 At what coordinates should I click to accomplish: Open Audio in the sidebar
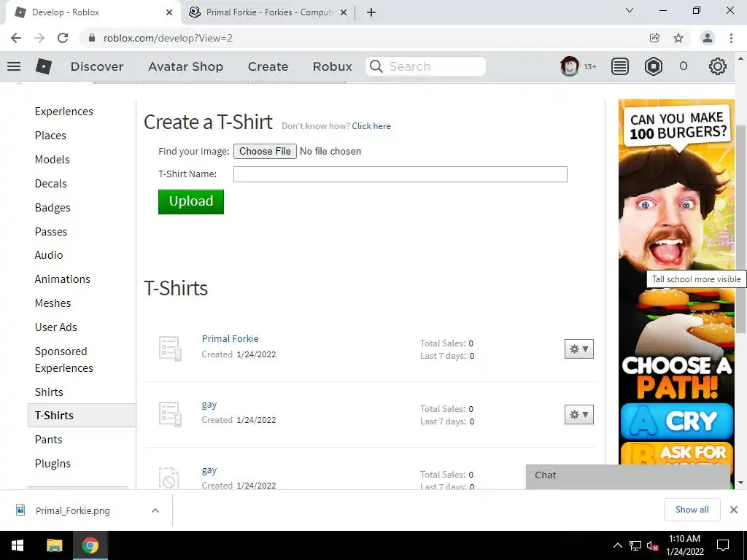pyautogui.click(x=49, y=255)
